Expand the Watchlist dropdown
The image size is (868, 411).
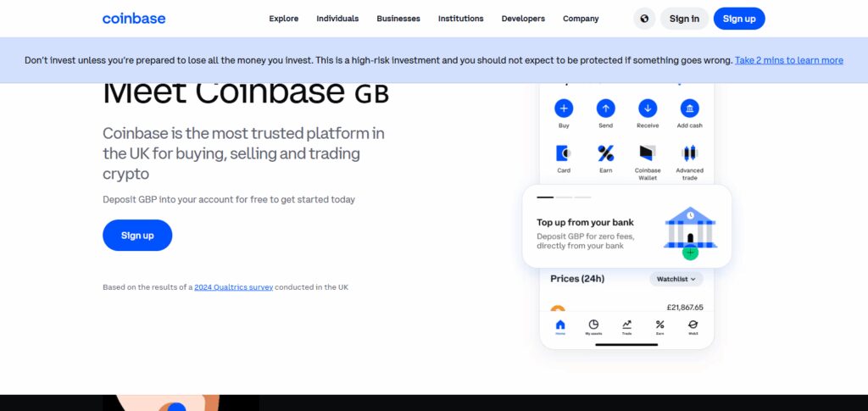(676, 280)
